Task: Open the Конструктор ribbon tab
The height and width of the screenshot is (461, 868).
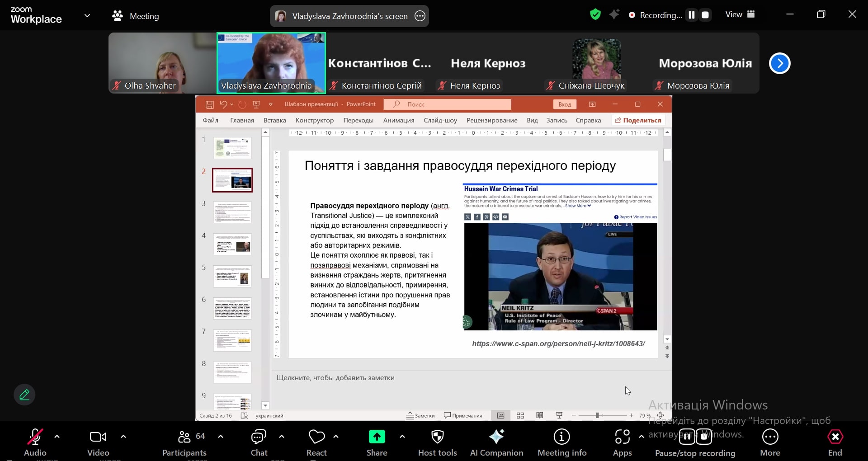Action: tap(315, 120)
